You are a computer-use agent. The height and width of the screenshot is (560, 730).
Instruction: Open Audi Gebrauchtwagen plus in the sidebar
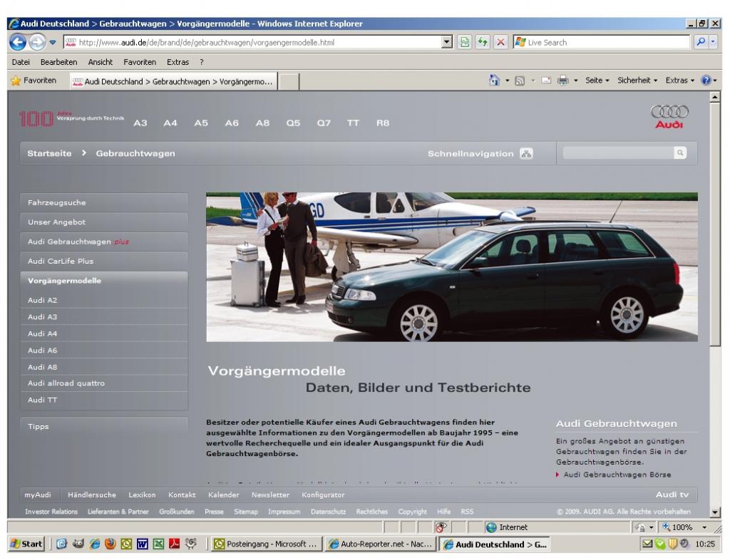coord(104,242)
